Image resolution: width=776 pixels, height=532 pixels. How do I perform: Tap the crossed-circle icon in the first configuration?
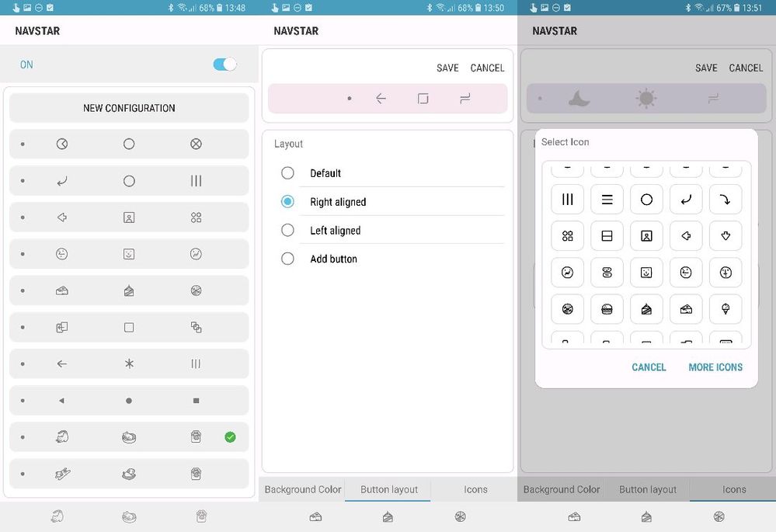click(196, 144)
